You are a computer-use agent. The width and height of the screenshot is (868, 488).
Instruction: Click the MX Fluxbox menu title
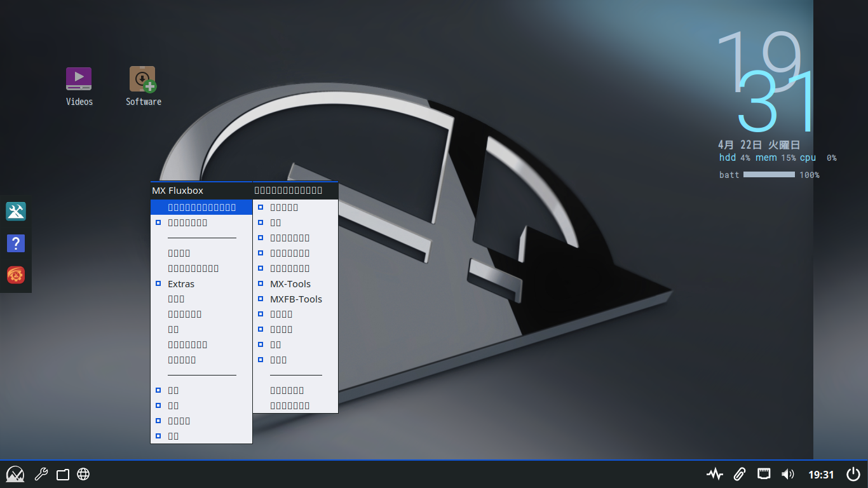(178, 191)
